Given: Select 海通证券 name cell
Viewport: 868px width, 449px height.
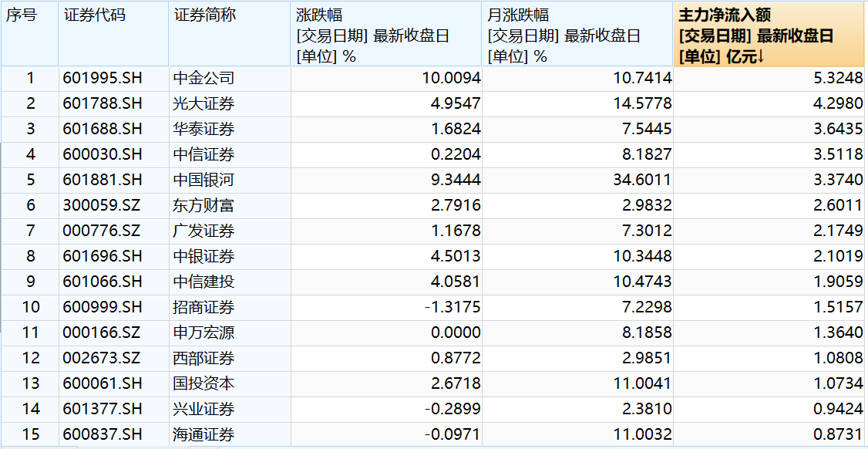Looking at the screenshot, I should [230, 435].
